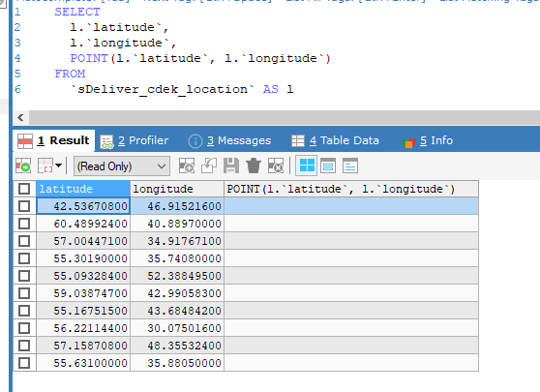540x392 pixels.
Task: Click the export result set icon
Action: coord(23,166)
